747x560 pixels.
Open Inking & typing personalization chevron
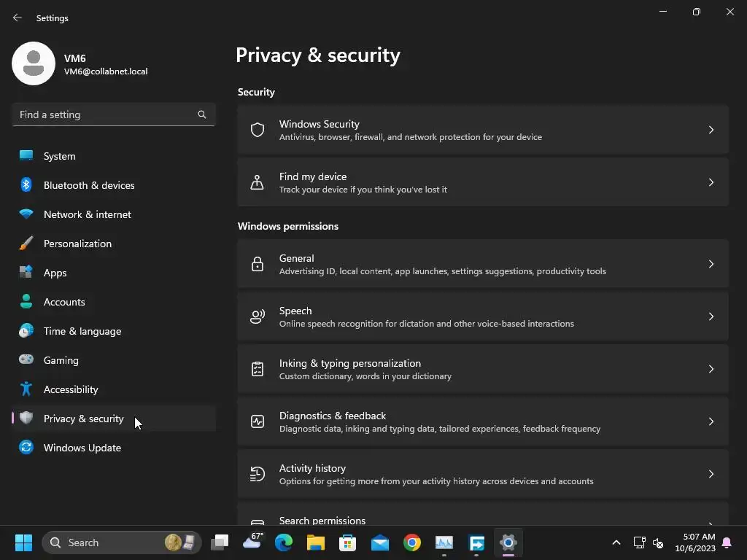(x=711, y=369)
